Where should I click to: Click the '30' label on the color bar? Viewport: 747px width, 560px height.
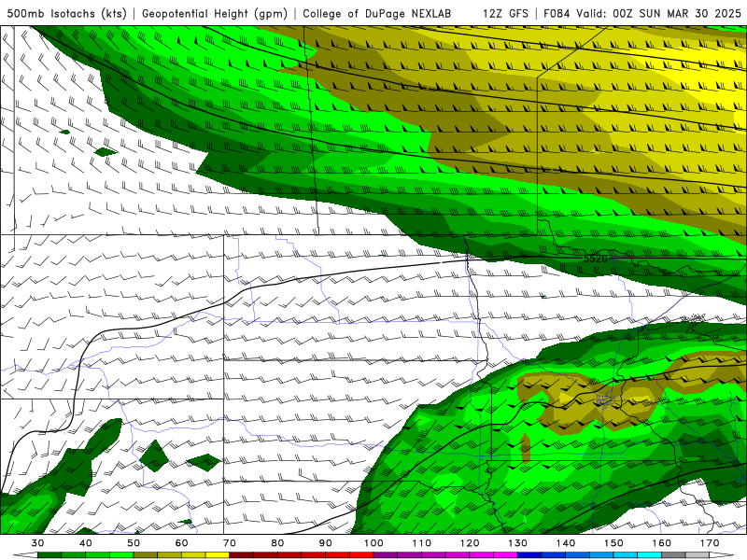[37, 543]
